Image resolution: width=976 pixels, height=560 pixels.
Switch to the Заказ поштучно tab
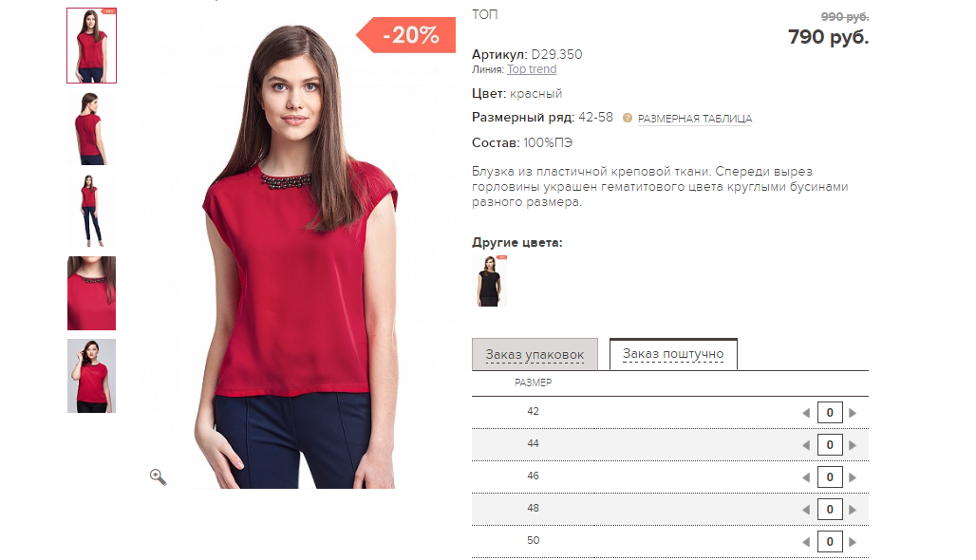tap(673, 354)
